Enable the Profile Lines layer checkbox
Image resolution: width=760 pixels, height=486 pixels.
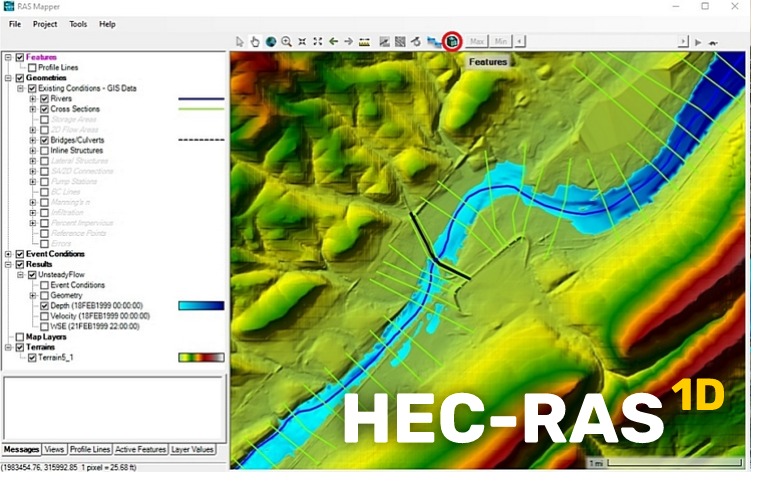tap(32, 68)
